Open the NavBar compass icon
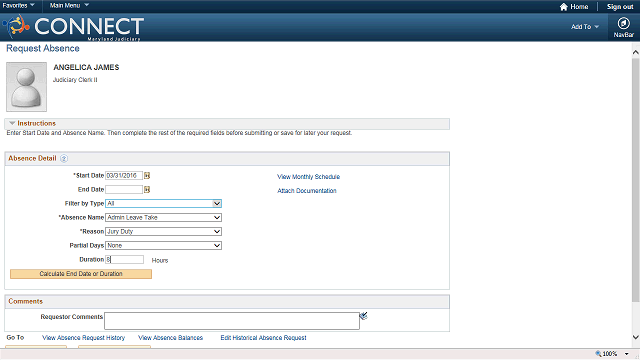The height and width of the screenshot is (360, 640). coord(623,23)
